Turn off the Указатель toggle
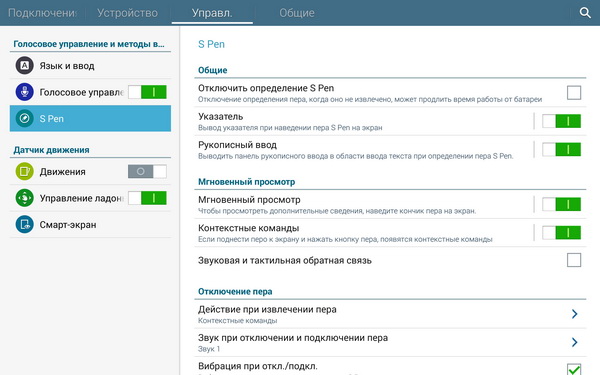Viewport: 600px width, 375px height. click(x=561, y=121)
